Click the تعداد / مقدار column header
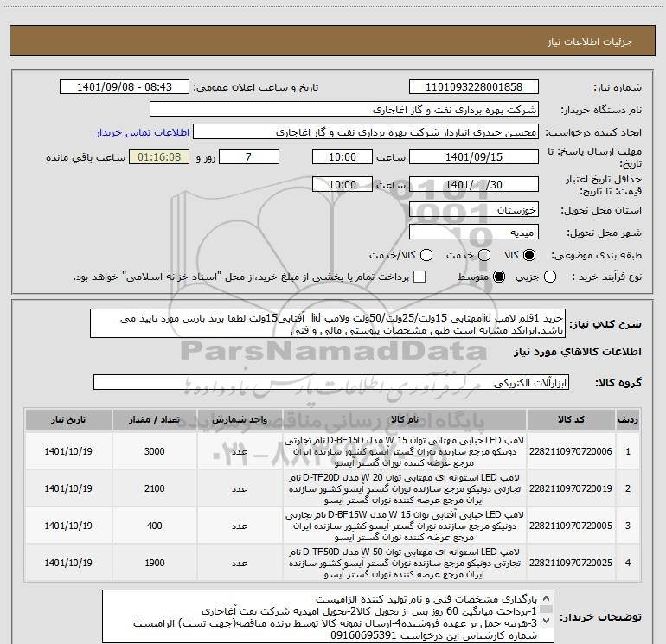The height and width of the screenshot is (644, 666). point(154,420)
